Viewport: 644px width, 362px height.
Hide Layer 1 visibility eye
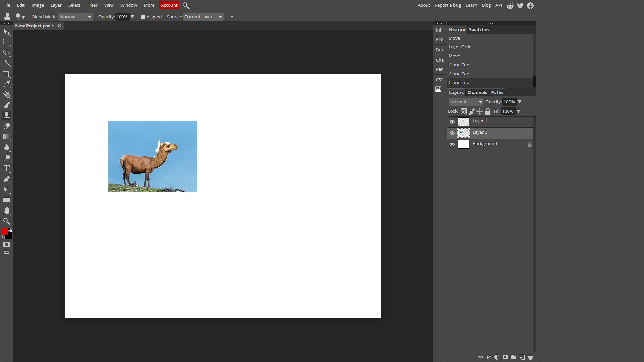point(452,122)
